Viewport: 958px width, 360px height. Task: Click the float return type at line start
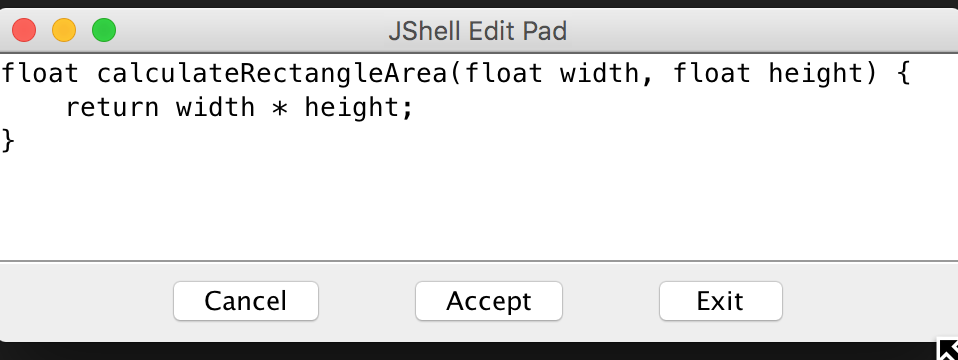40,74
